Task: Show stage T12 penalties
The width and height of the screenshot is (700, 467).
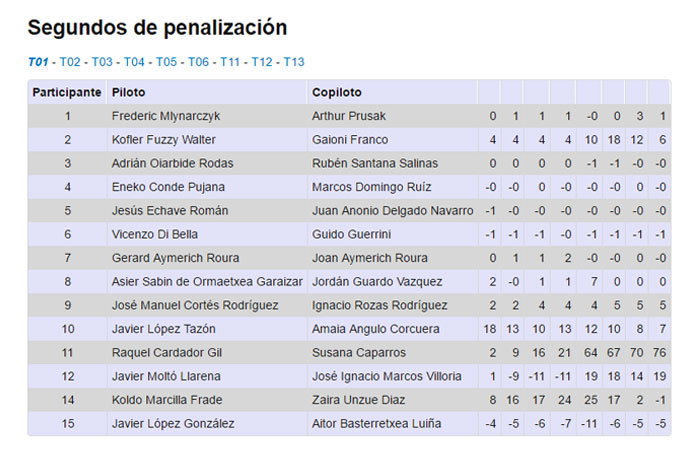Action: pos(262,62)
